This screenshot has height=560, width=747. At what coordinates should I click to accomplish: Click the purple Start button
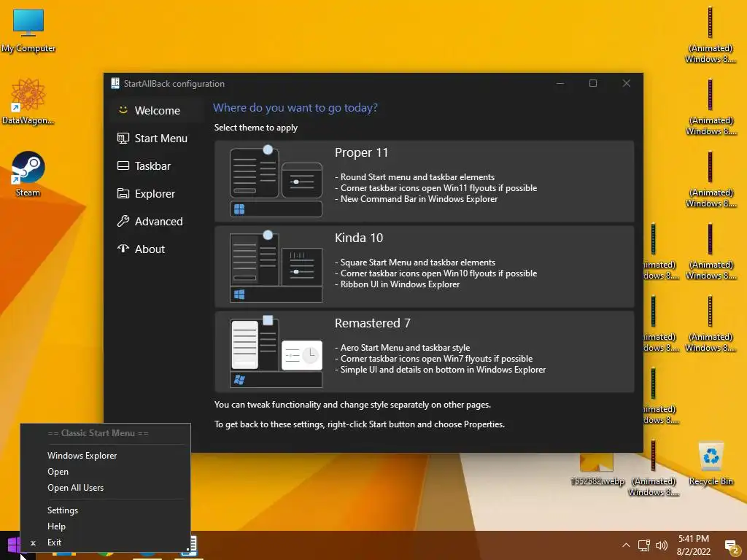click(x=13, y=545)
